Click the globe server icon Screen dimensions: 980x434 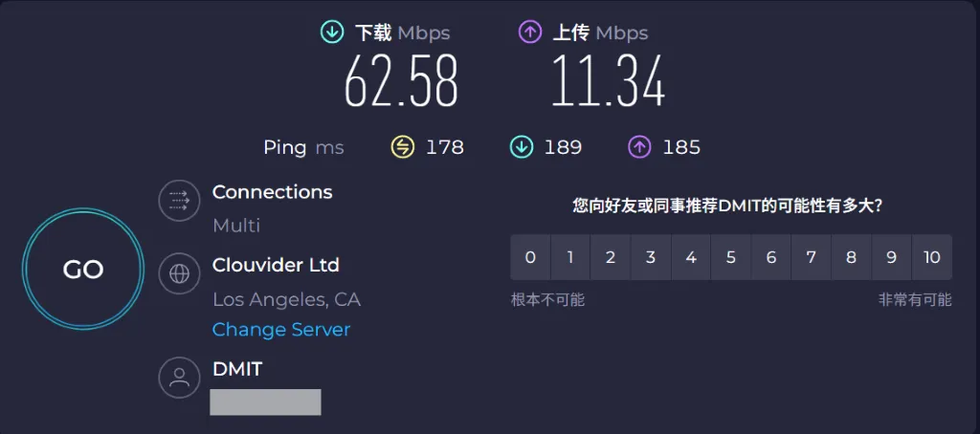pos(178,273)
